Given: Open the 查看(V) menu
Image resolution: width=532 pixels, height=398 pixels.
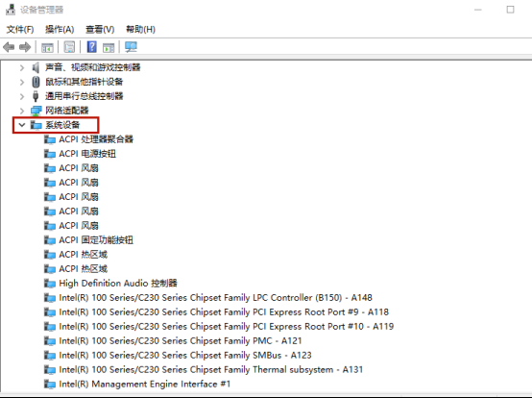Looking at the screenshot, I should click(100, 30).
